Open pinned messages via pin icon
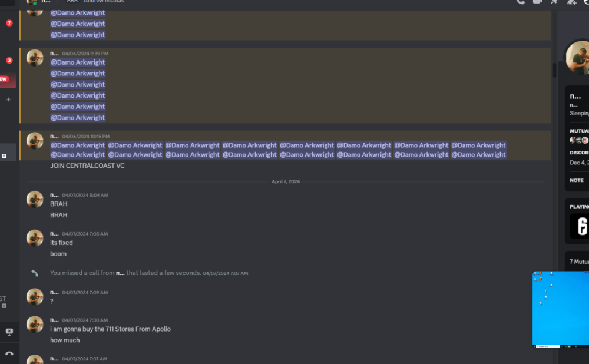 point(554,2)
